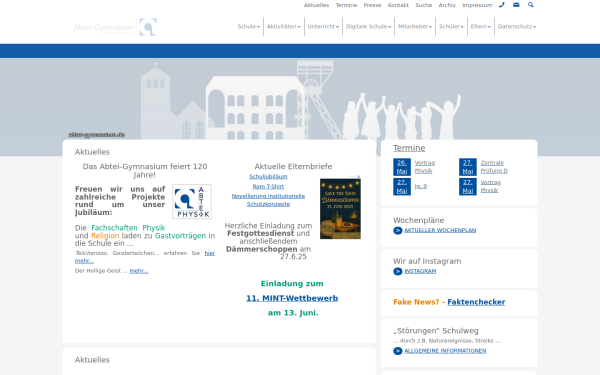
Task: Click the Gastvorträgen green text
Action: click(180, 236)
